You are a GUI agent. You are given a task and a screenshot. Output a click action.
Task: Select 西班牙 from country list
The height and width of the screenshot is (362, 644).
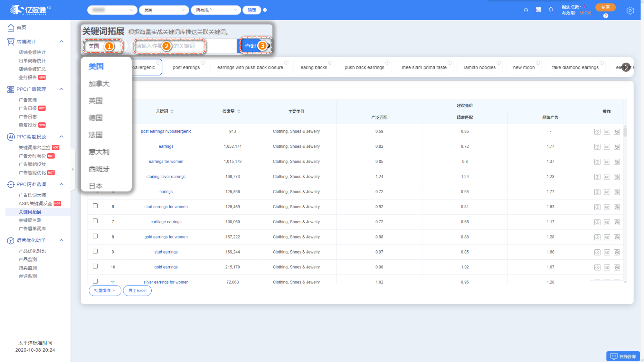point(99,169)
